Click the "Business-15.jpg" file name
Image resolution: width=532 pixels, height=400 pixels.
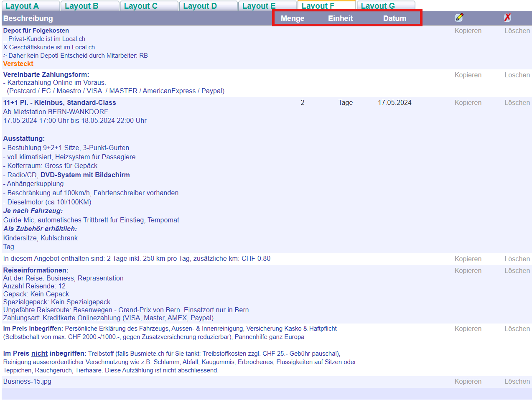(27, 382)
